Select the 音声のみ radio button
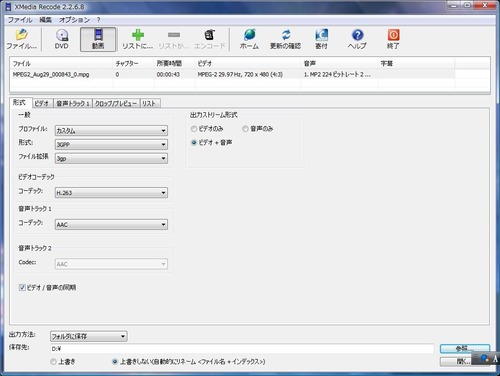Image resolution: width=500 pixels, height=376 pixels. [245, 129]
